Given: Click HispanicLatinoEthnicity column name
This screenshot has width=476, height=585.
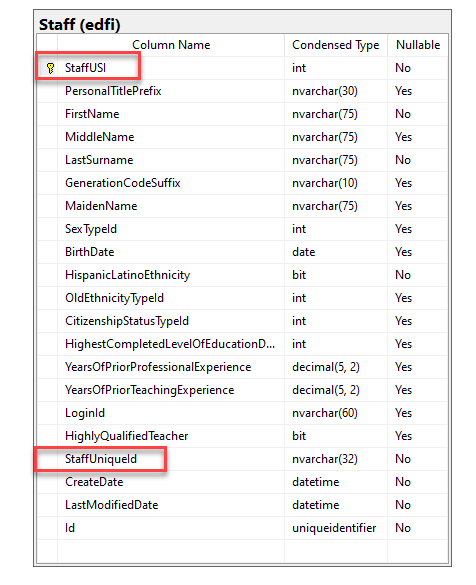Looking at the screenshot, I should point(128,275).
